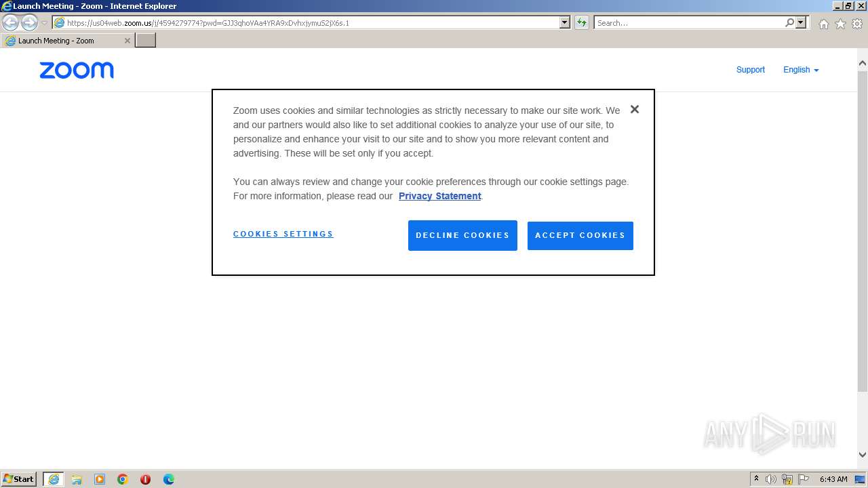Click the Internet Explorer title bar icon
868x488 pixels.
(x=6, y=6)
